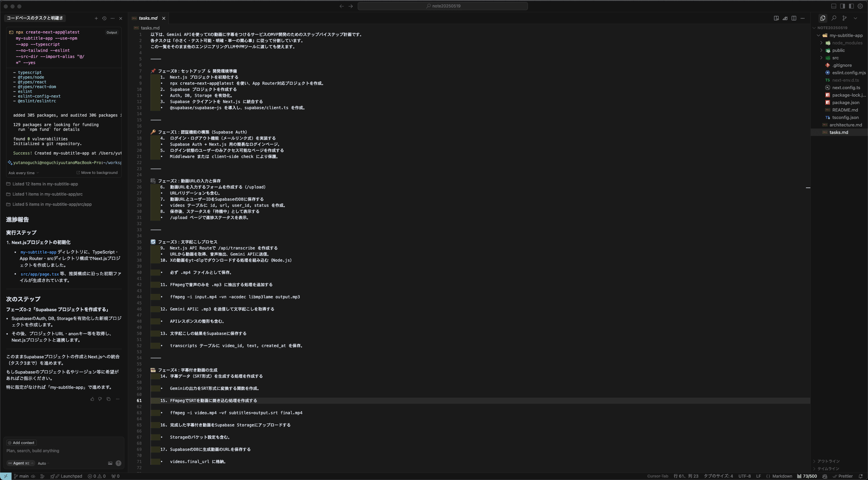Expand Listed 1 items in my-subtitle-app/src
868x480 pixels.
pyautogui.click(x=47, y=194)
